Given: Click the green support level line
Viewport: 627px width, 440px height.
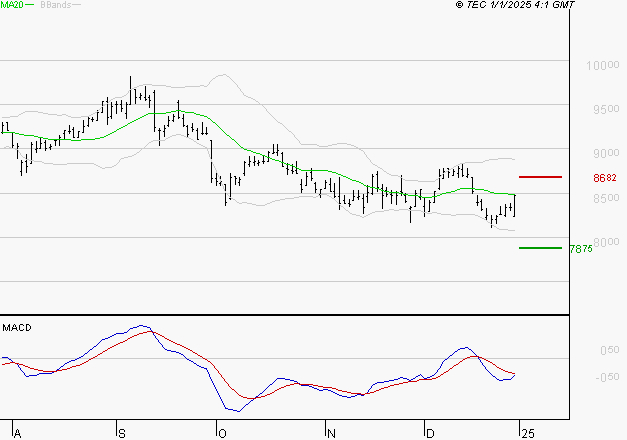Looking at the screenshot, I should 540,248.
